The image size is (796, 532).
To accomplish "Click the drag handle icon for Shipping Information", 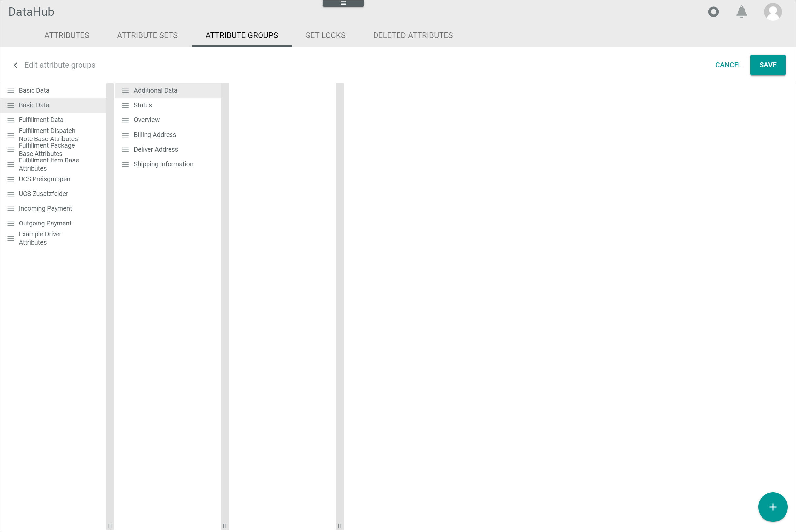I will click(x=125, y=164).
